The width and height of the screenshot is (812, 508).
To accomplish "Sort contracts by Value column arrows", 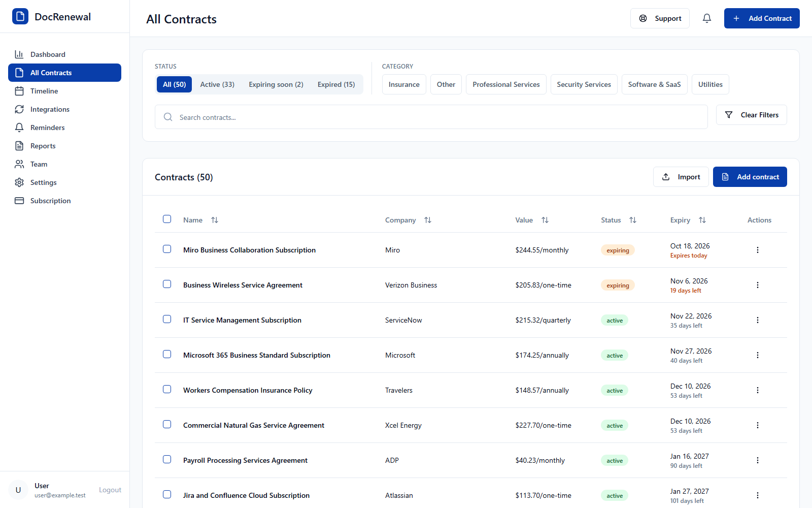I will (x=545, y=220).
